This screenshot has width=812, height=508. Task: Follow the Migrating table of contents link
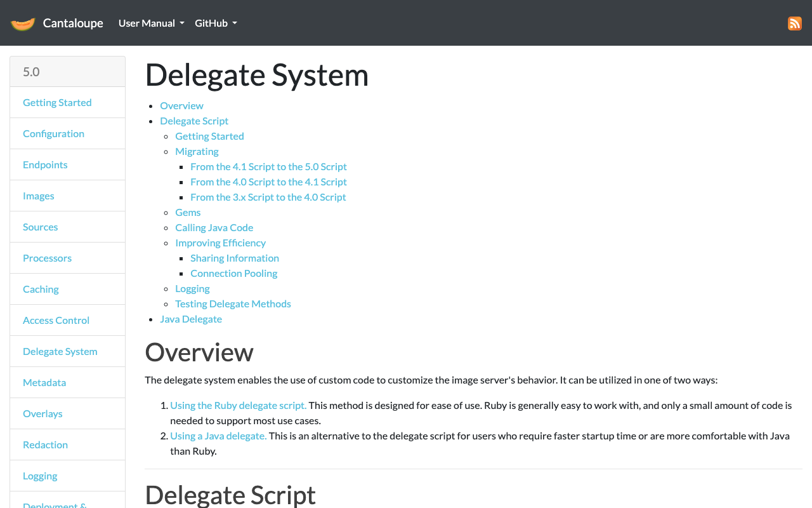tap(197, 151)
